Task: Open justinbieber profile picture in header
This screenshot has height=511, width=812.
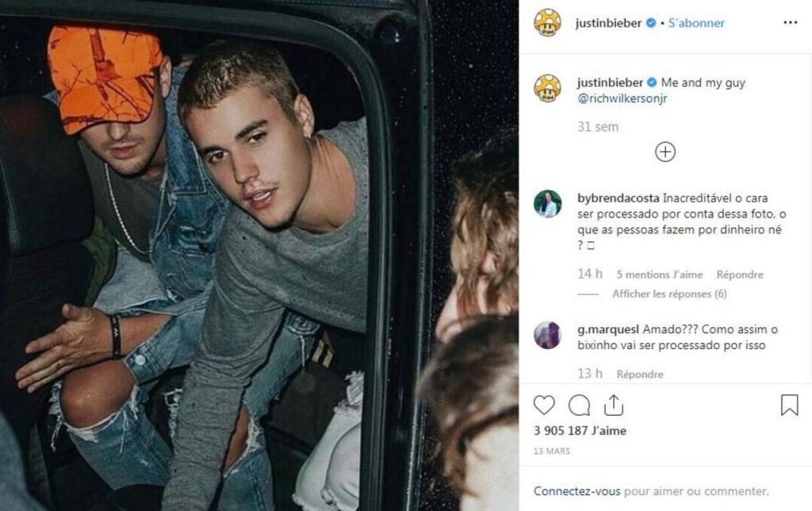Action: (548, 23)
